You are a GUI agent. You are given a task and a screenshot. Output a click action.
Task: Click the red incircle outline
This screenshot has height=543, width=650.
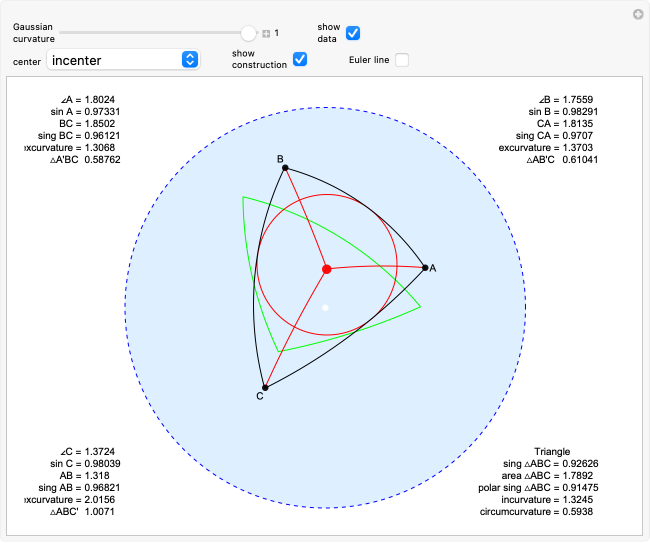(397, 268)
